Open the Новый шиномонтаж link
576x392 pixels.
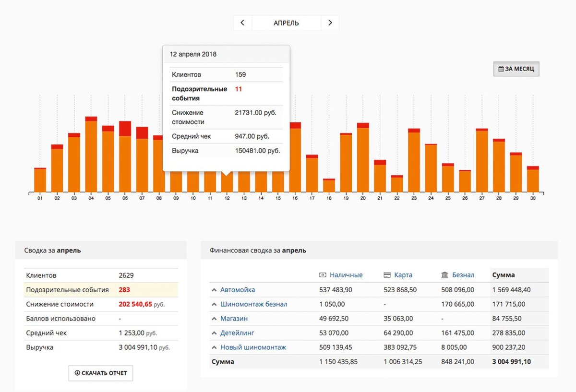click(x=253, y=347)
